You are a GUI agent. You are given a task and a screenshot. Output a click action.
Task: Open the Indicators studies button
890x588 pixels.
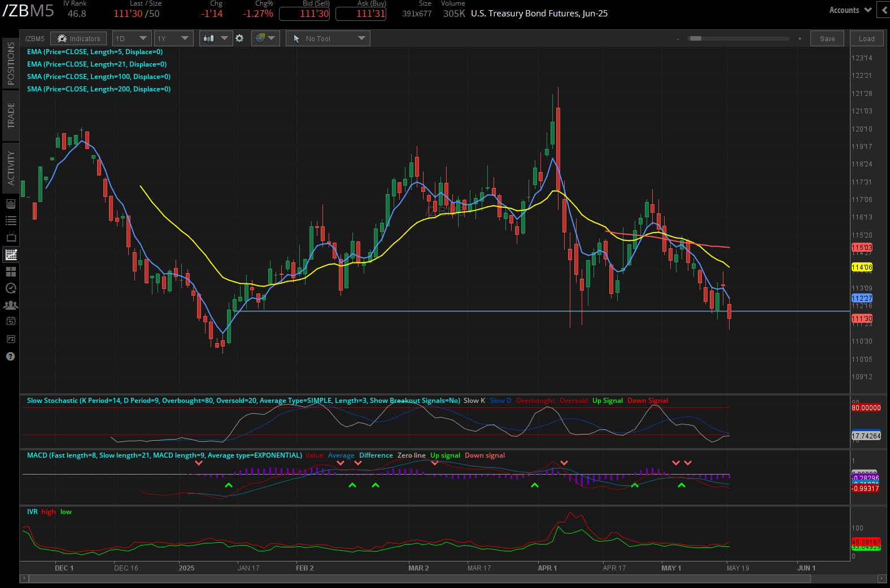click(78, 38)
